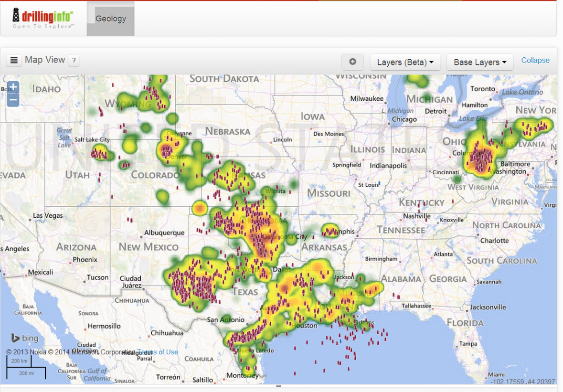This screenshot has width=563, height=392.
Task: Open the hamburger menu beside Map View
Action: pos(14,60)
